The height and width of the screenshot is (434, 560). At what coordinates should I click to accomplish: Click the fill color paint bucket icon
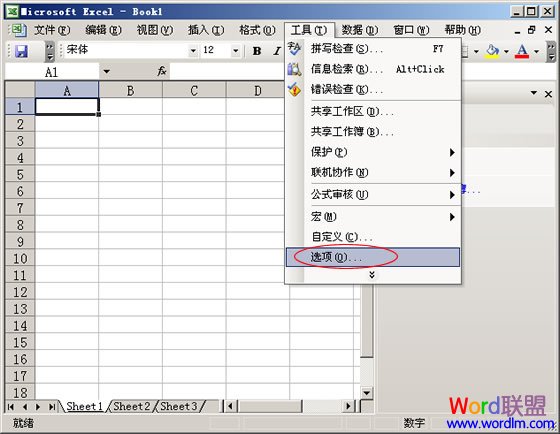click(x=492, y=51)
